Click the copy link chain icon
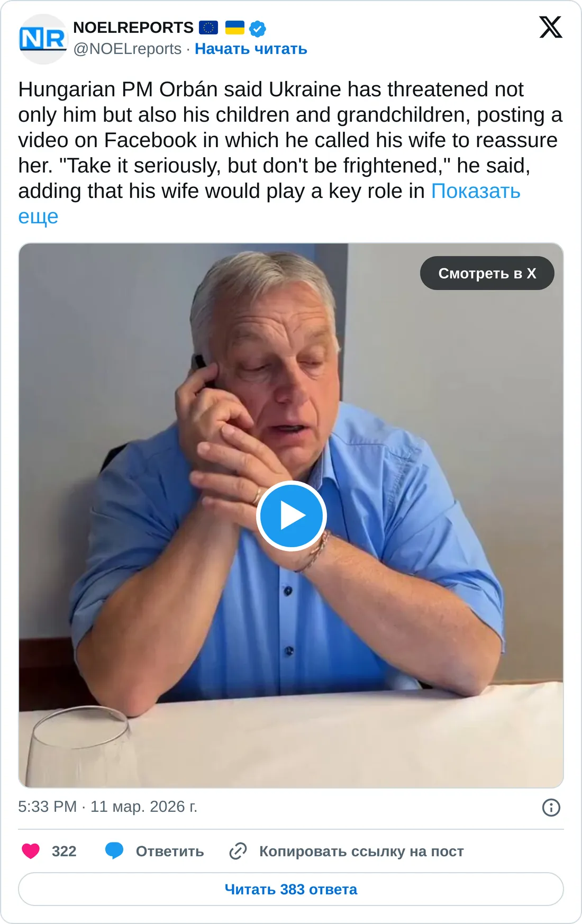582x924 pixels. coord(238,851)
